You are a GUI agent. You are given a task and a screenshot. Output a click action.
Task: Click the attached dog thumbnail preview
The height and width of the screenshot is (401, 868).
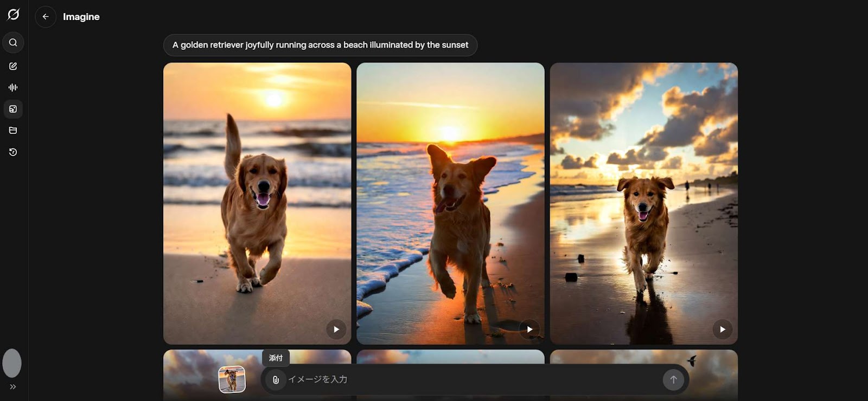[x=232, y=379]
